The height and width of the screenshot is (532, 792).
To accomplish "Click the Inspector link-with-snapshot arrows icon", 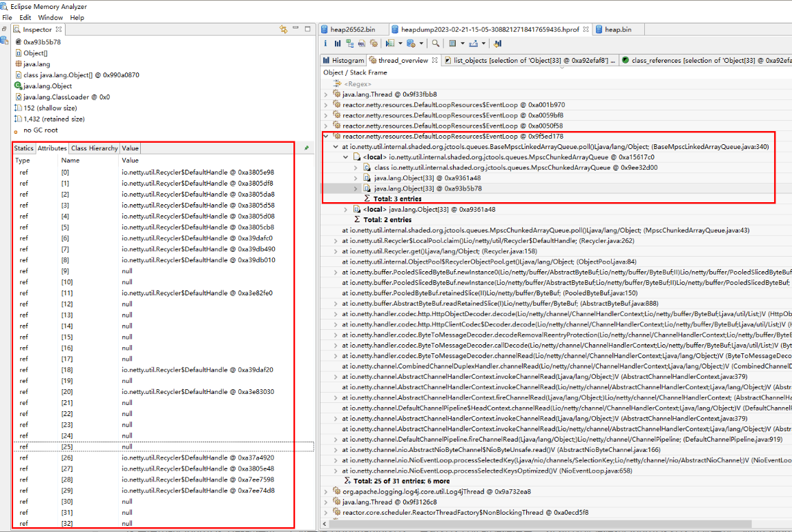I will (x=283, y=29).
